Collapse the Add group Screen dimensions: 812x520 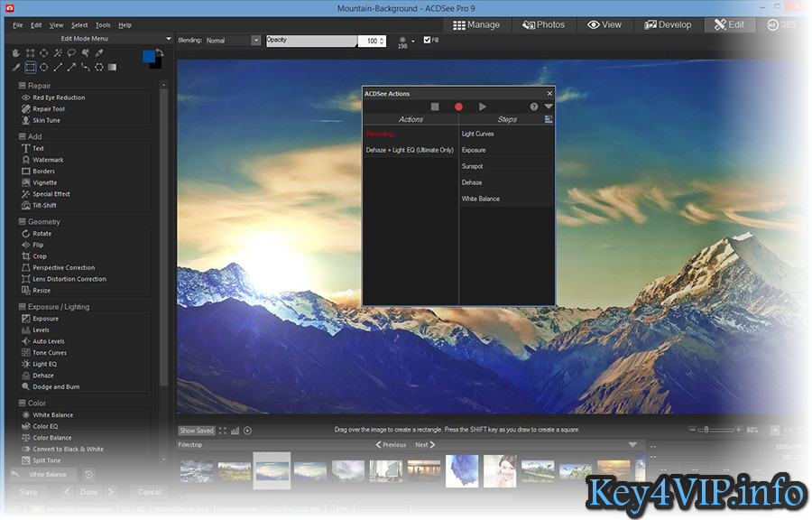coord(23,136)
